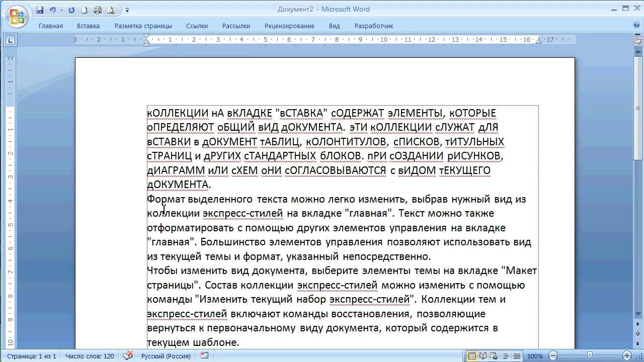The width and height of the screenshot is (644, 362).
Task: Click the word "дИАГРАММ" in the first paragraph
Action: click(176, 170)
